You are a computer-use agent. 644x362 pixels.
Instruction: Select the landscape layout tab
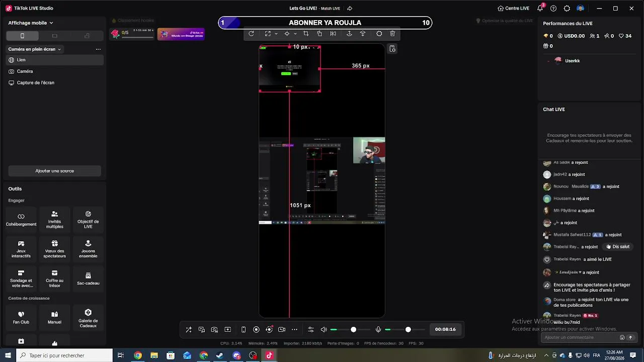tap(55, 36)
